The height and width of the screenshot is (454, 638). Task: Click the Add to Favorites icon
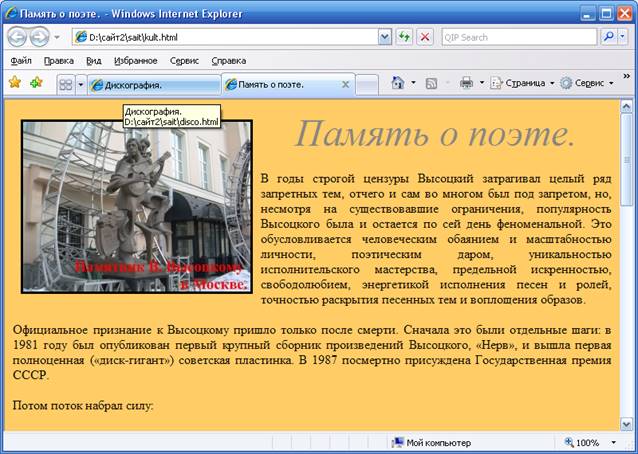[x=36, y=83]
